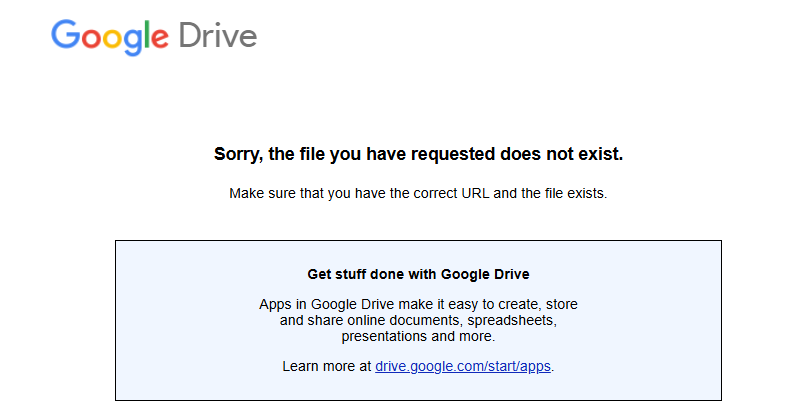Click the red "e" in Google logo
Image resolution: width=795 pixels, height=412 pixels.
[x=160, y=39]
